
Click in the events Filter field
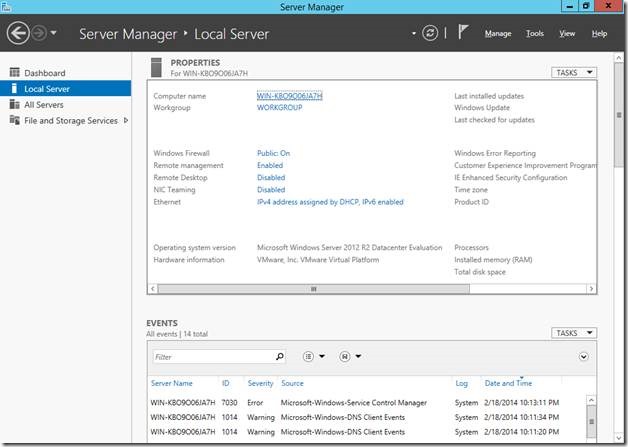tap(214, 356)
